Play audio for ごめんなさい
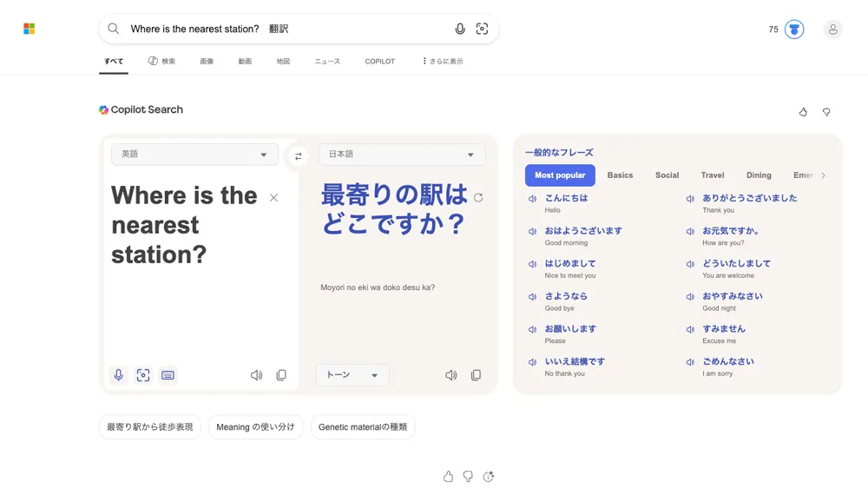This screenshot has height=489, width=868. (690, 361)
